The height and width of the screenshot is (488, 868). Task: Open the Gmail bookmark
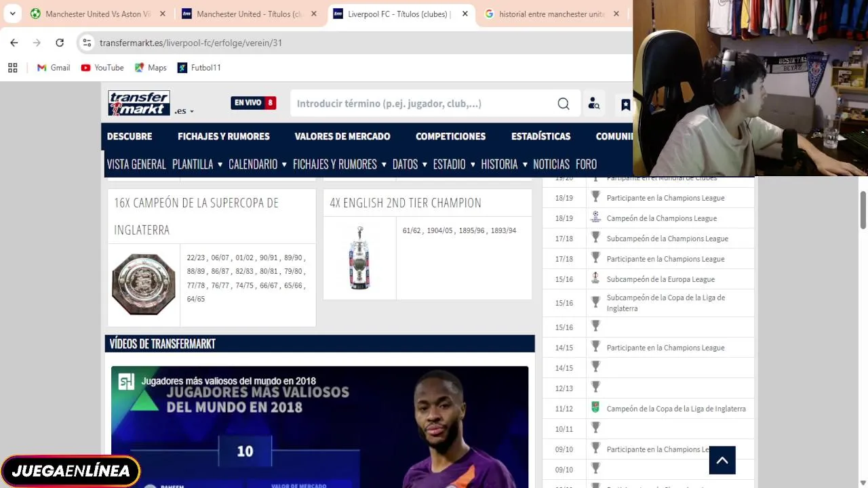[54, 68]
